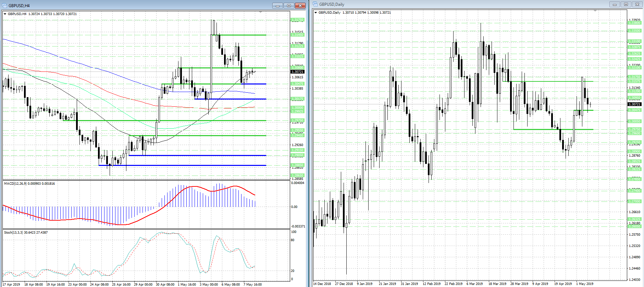This screenshot has height=287, width=644.
Task: Minimize the GBPUSD,Daily chart window
Action: coord(615,4)
